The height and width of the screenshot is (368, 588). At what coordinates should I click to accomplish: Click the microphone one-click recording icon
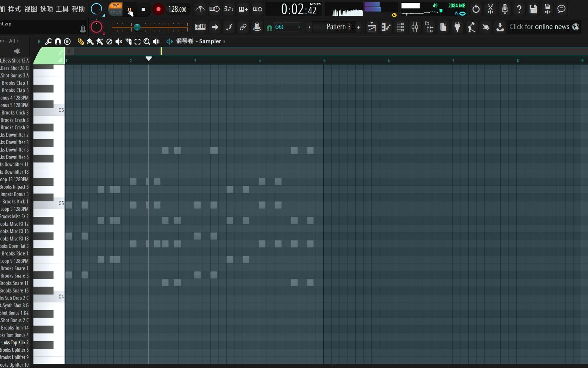(x=505, y=9)
